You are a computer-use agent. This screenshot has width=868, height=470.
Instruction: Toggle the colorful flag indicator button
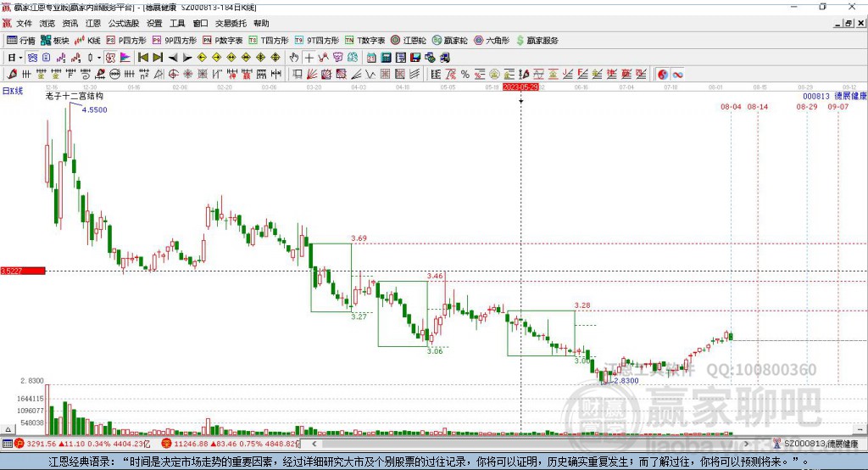click(x=125, y=58)
